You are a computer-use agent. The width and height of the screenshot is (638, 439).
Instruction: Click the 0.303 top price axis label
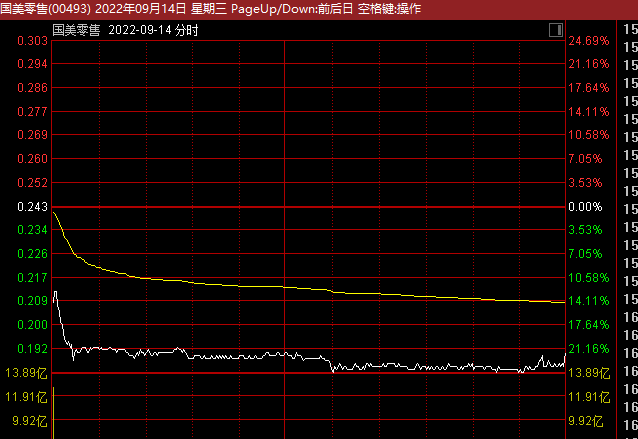[x=32, y=41]
